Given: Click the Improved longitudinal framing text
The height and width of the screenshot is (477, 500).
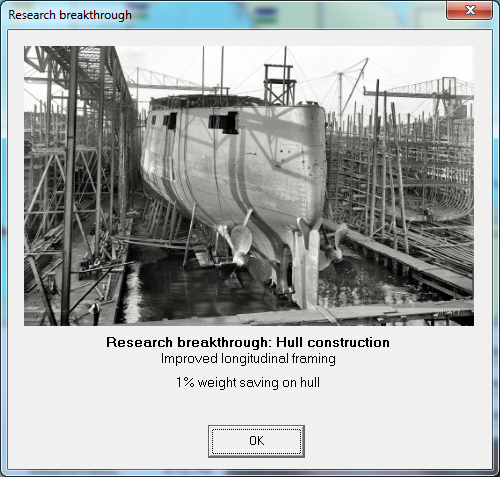Looking at the screenshot, I should tap(248, 359).
